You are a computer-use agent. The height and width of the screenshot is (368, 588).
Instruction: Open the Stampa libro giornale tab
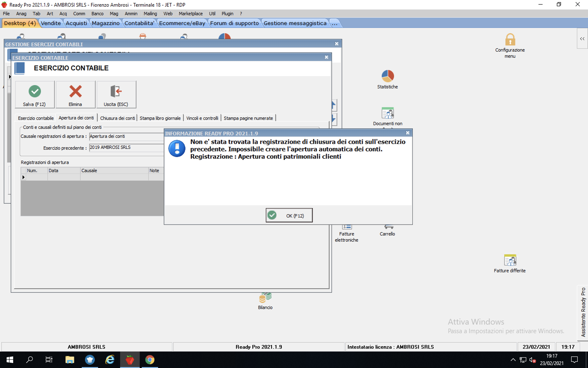[x=160, y=118]
